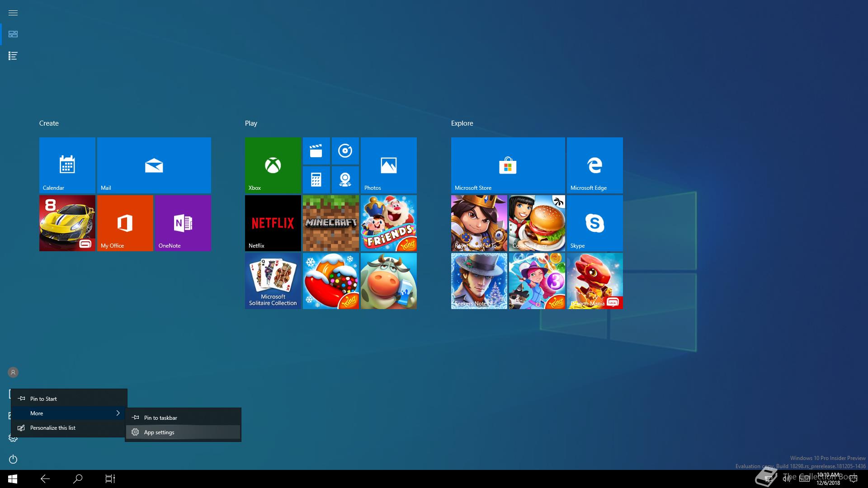The width and height of the screenshot is (868, 488).
Task: Open the Photos tile
Action: click(388, 165)
